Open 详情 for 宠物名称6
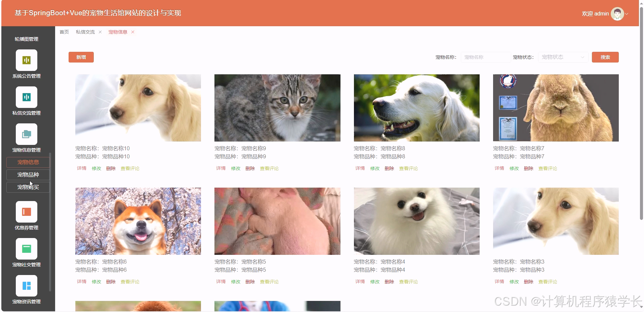 click(82, 282)
